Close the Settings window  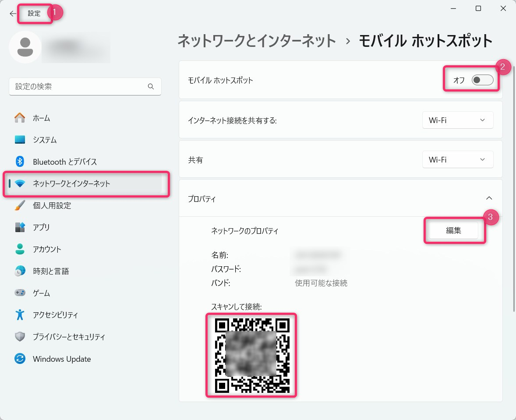pyautogui.click(x=503, y=9)
